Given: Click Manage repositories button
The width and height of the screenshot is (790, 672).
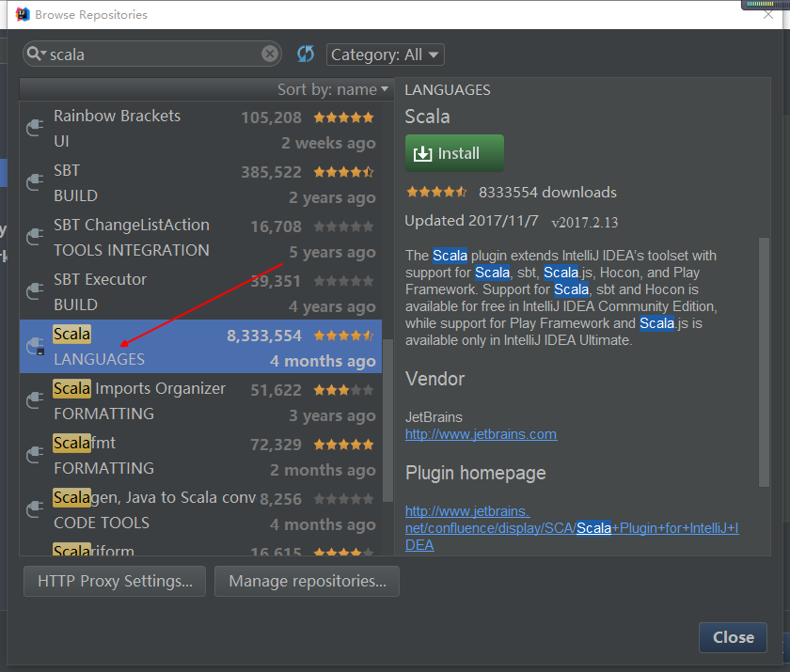Looking at the screenshot, I should point(307,582).
